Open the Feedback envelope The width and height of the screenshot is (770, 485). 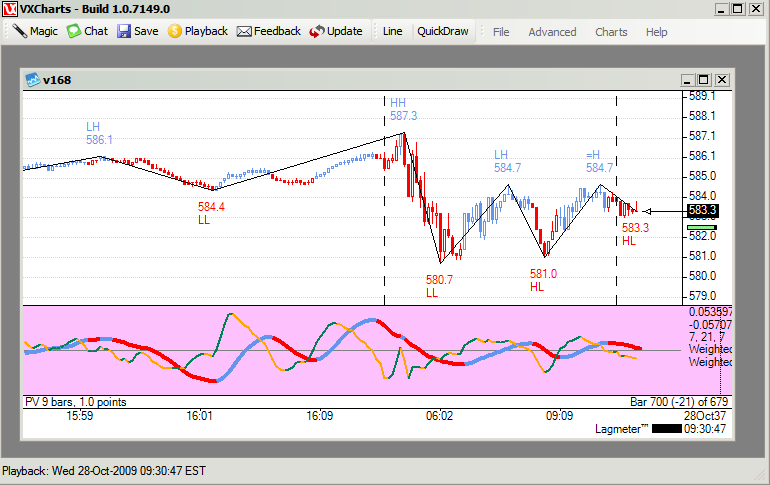click(268, 31)
